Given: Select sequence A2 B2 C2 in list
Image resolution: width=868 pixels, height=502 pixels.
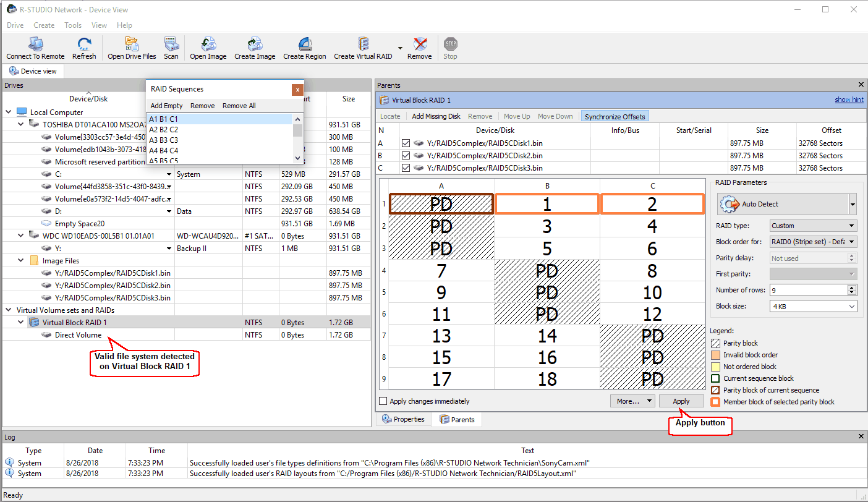Looking at the screenshot, I should click(x=219, y=129).
